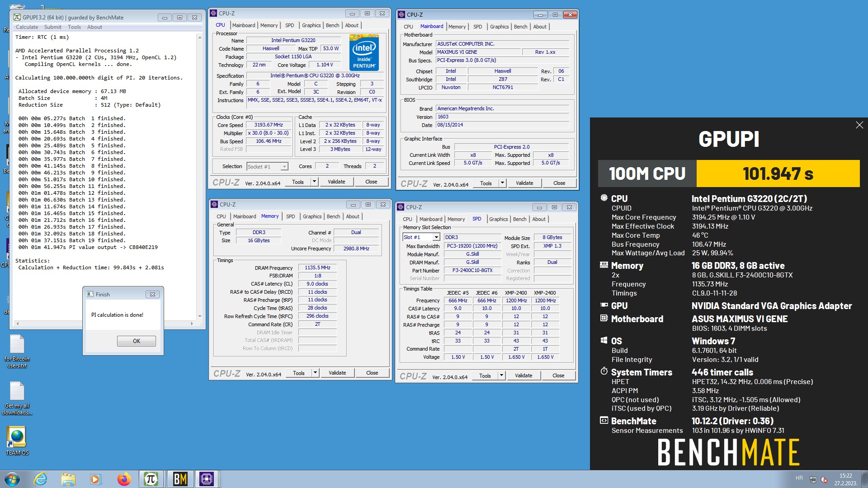This screenshot has width=868, height=488.
Task: Open Firefox from the taskbar
Action: [123, 479]
